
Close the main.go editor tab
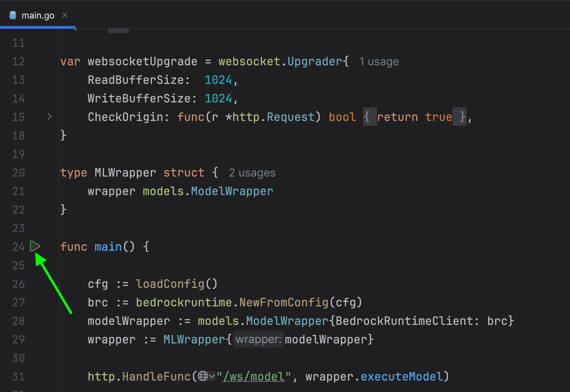(65, 15)
